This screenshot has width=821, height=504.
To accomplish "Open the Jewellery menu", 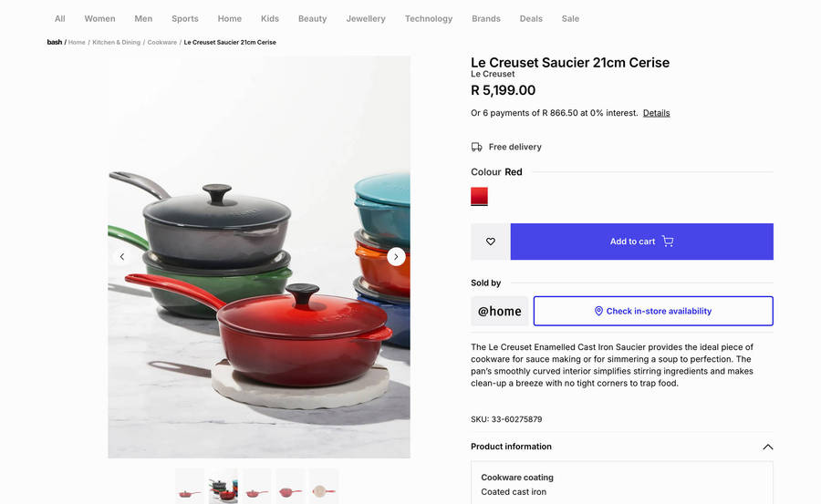I will [x=366, y=18].
